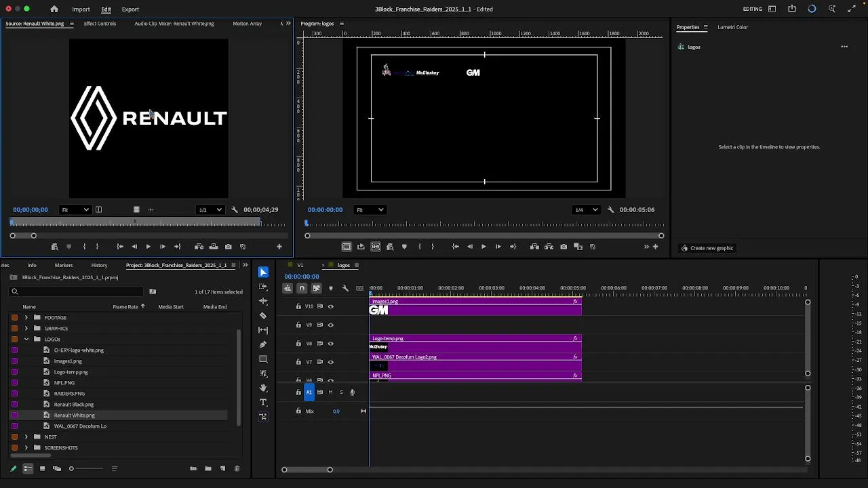
Task: Export frame from Program monitor
Action: [x=564, y=247]
